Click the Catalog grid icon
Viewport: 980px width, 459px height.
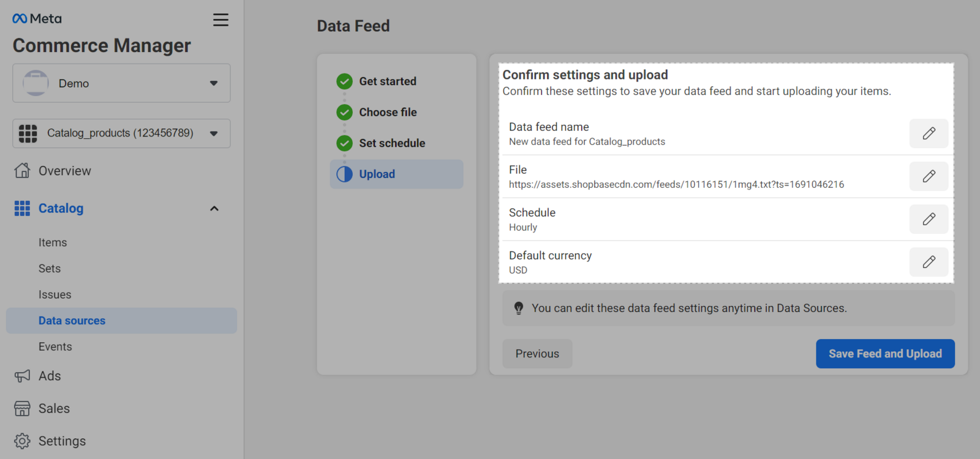click(x=22, y=209)
